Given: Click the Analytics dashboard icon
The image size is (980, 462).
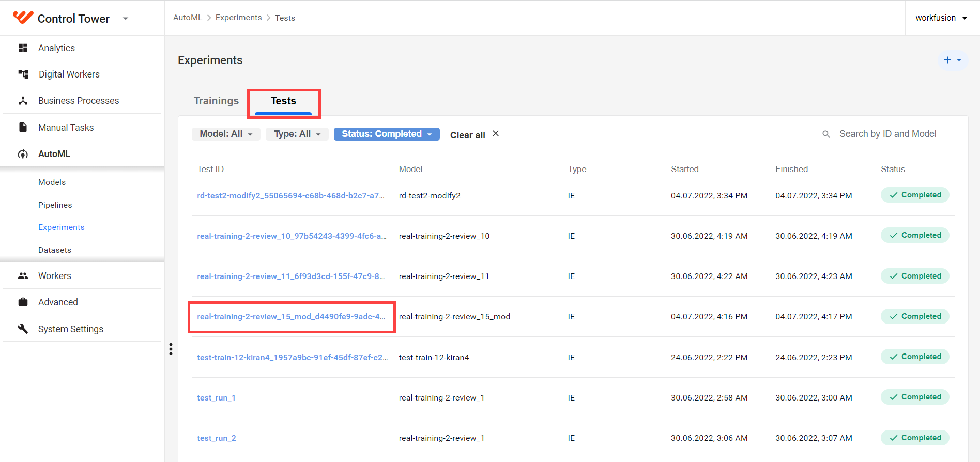Looking at the screenshot, I should [x=23, y=48].
